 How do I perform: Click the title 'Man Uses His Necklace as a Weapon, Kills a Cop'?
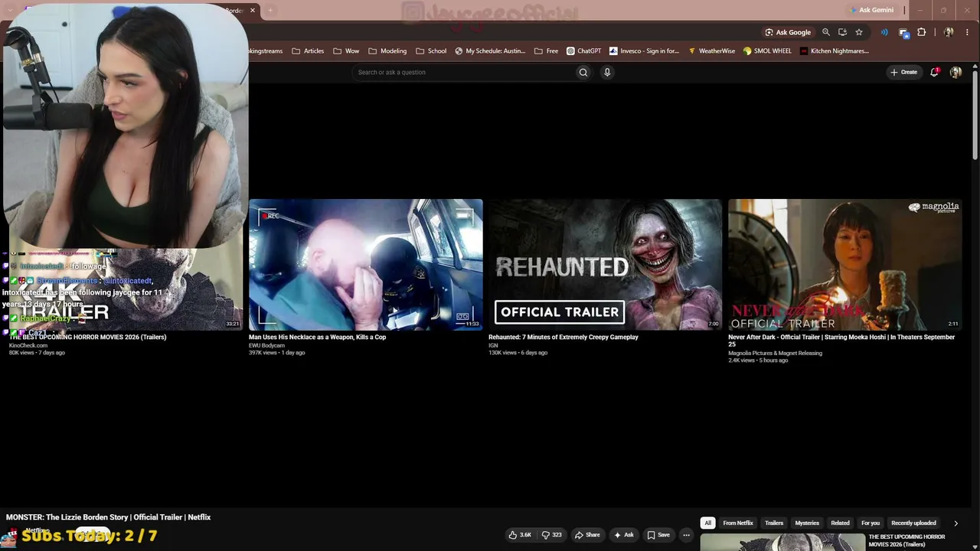317,337
